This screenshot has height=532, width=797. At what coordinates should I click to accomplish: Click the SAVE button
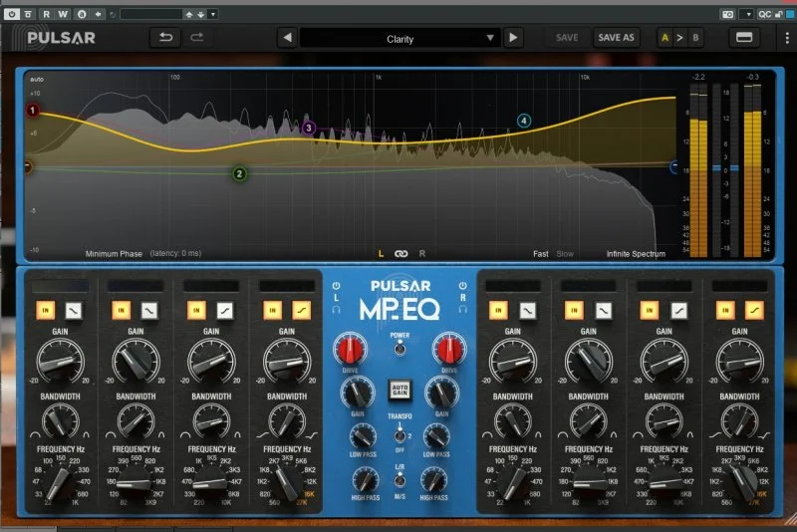(x=567, y=38)
